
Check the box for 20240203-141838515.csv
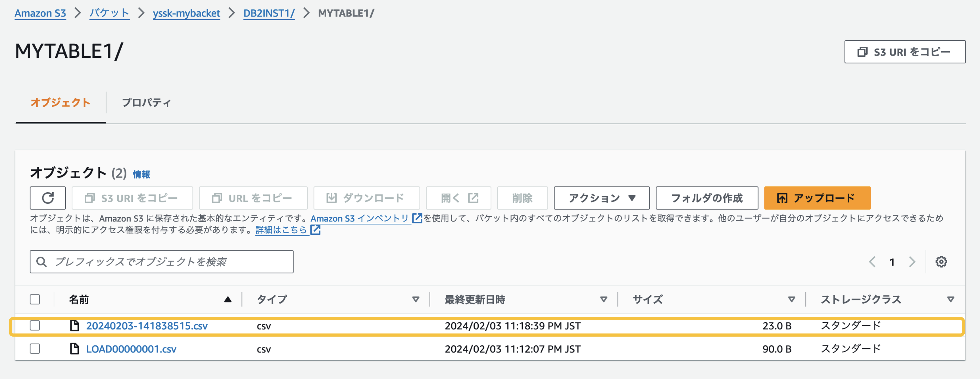35,325
